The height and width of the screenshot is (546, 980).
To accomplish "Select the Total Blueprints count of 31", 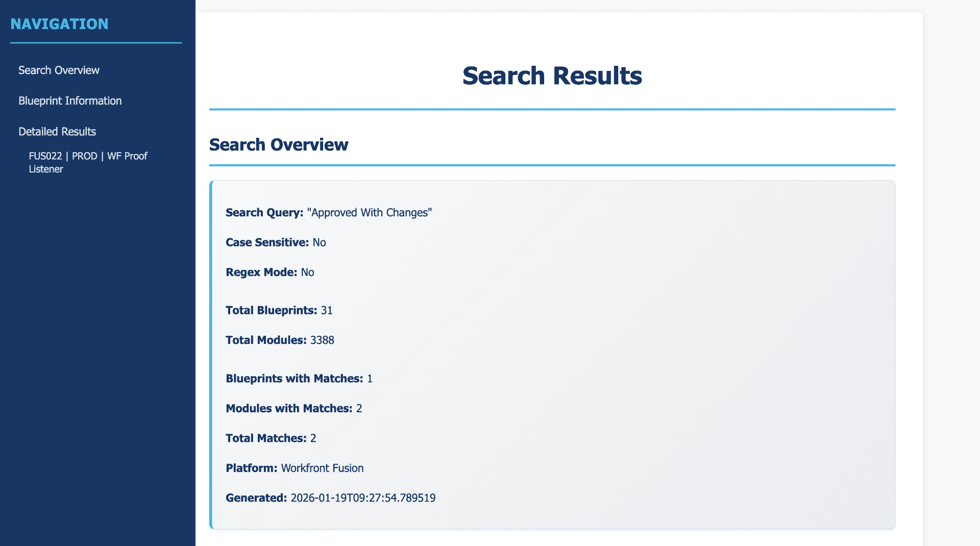I will tap(327, 310).
